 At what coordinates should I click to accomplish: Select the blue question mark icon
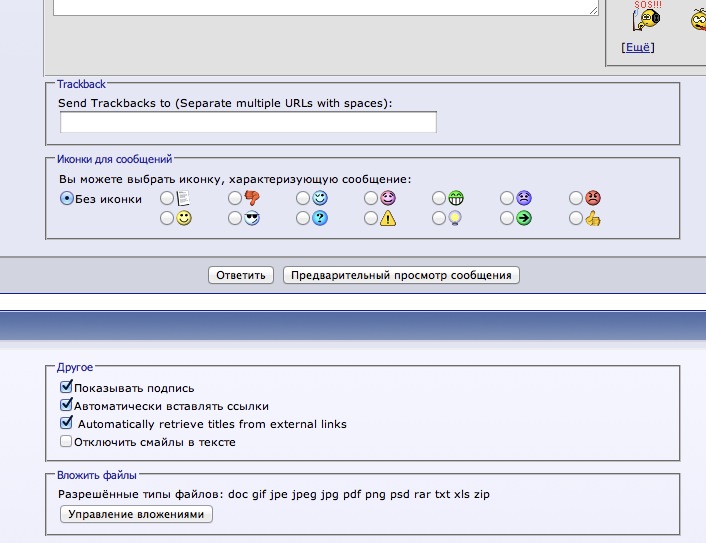[x=303, y=218]
